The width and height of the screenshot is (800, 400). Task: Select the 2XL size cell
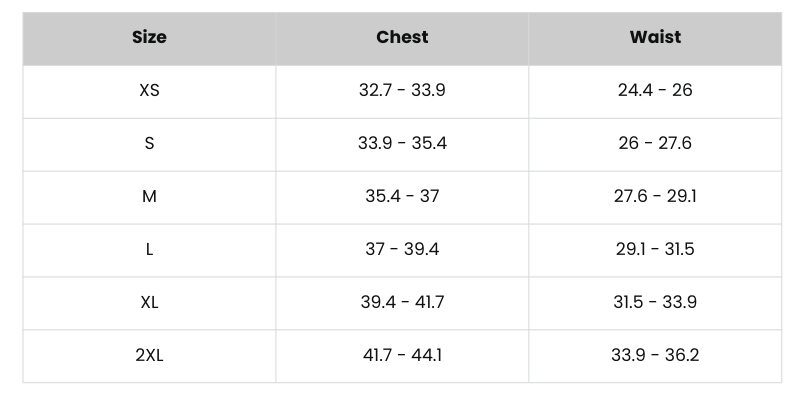(149, 356)
